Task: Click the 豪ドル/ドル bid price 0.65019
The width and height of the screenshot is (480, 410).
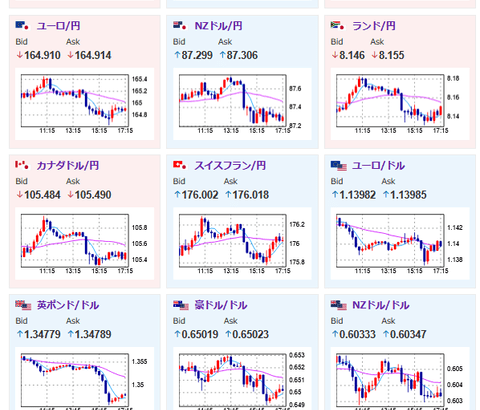Action: (196, 334)
